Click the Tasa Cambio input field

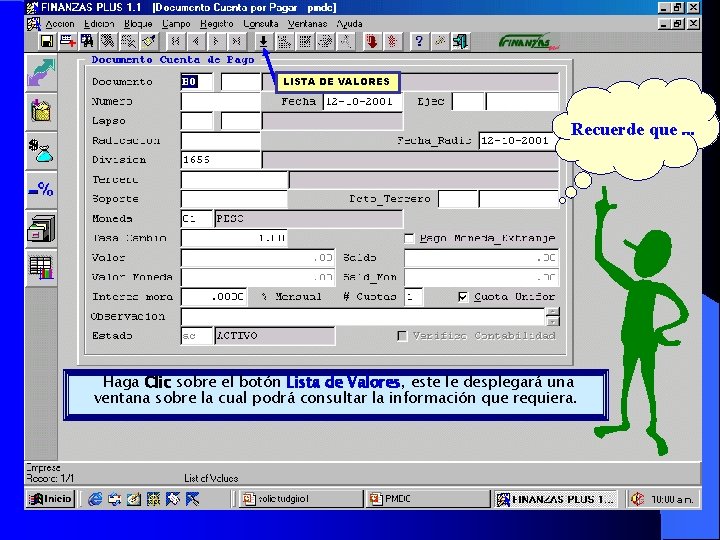(235, 238)
